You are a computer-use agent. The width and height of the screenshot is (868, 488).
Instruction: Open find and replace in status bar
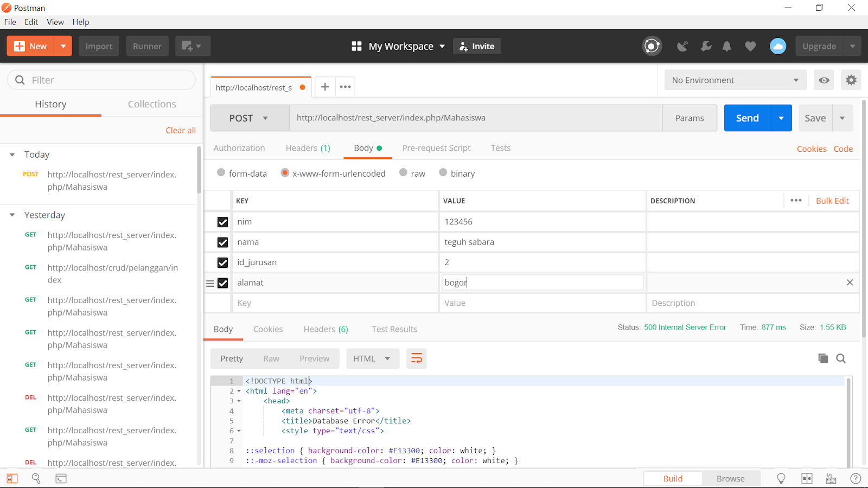point(36,478)
